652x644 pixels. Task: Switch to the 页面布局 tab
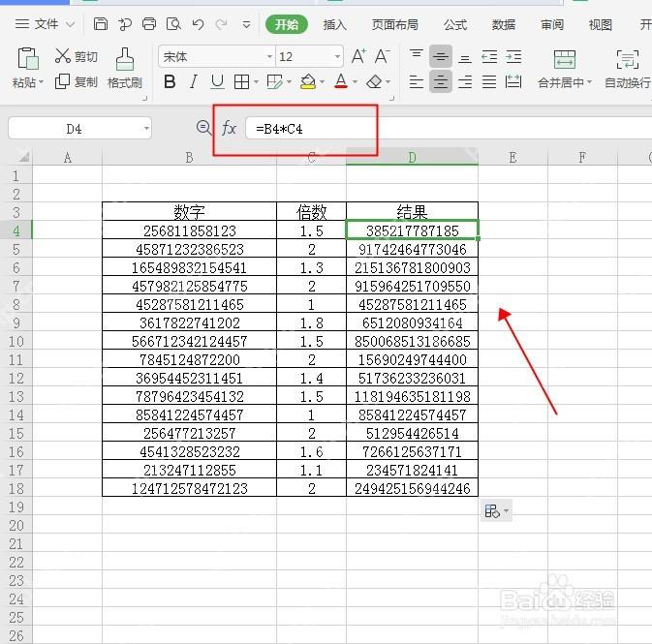[394, 24]
